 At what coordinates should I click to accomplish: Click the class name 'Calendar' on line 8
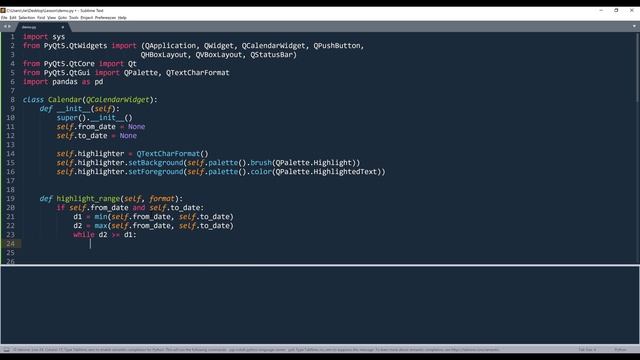click(x=65, y=100)
